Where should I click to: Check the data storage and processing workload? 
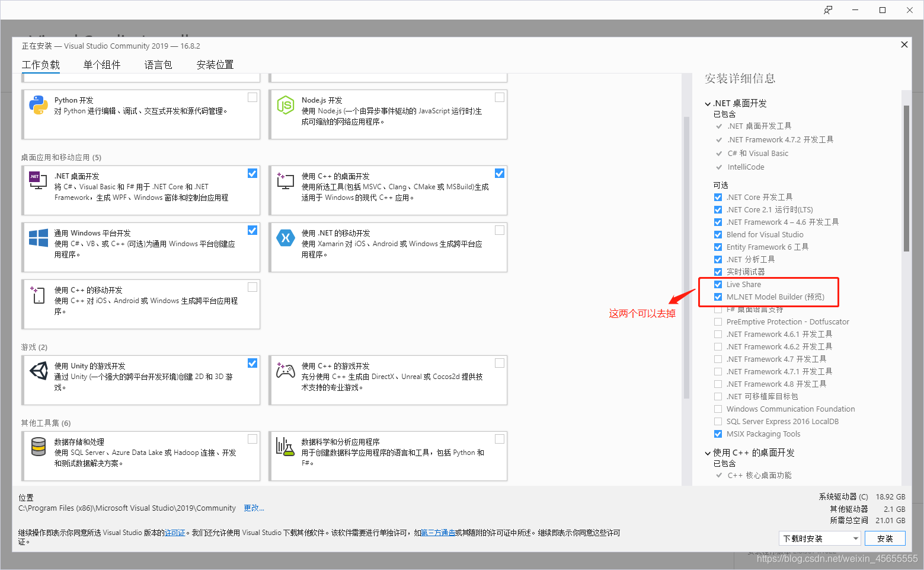tap(252, 439)
